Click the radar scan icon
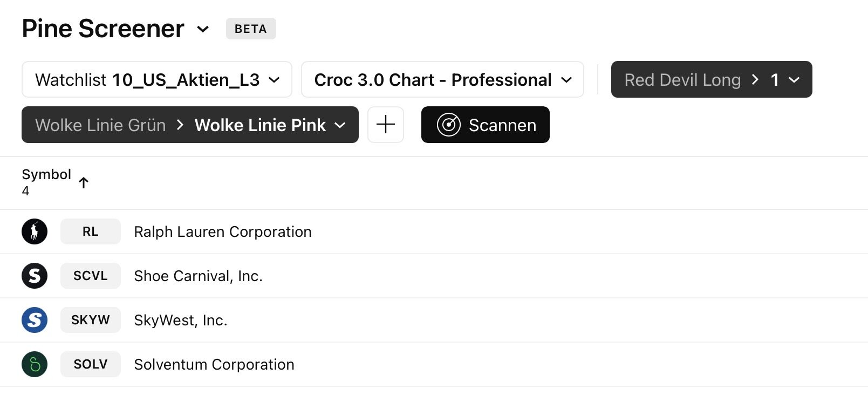 pyautogui.click(x=448, y=125)
